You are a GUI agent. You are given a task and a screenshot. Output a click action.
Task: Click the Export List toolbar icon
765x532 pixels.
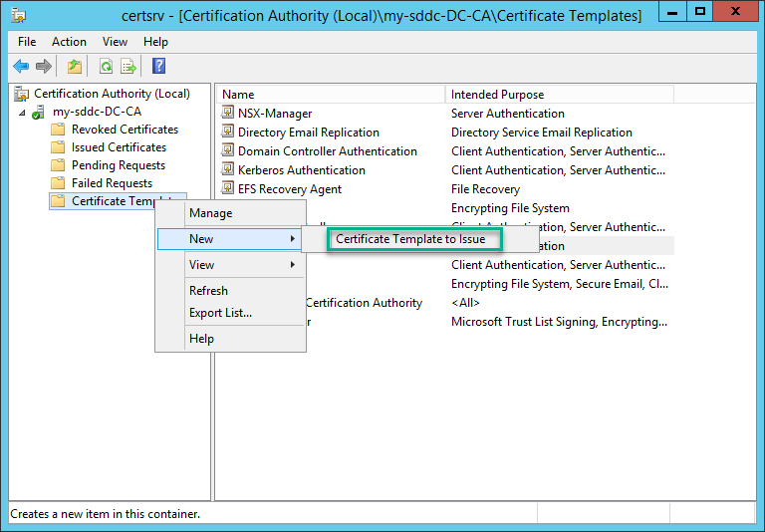coord(128,66)
